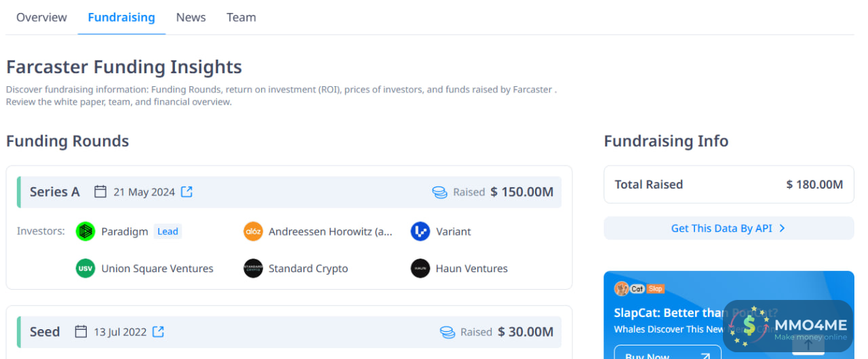
Task: Click the Series A raised coins icon
Action: pyautogui.click(x=439, y=193)
